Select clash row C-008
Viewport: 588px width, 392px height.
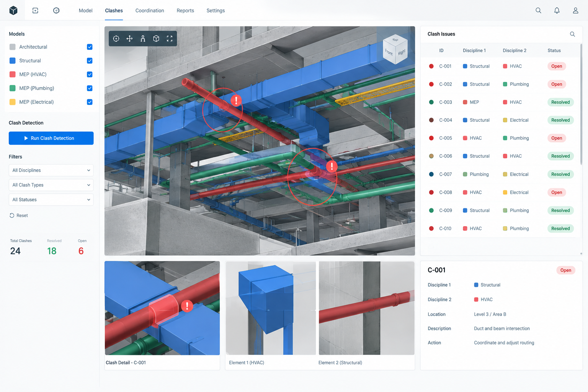[501, 193]
